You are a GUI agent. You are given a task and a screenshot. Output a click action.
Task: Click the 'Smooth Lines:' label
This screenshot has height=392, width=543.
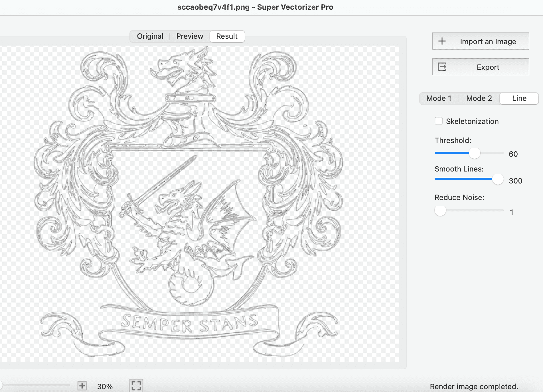pyautogui.click(x=459, y=169)
